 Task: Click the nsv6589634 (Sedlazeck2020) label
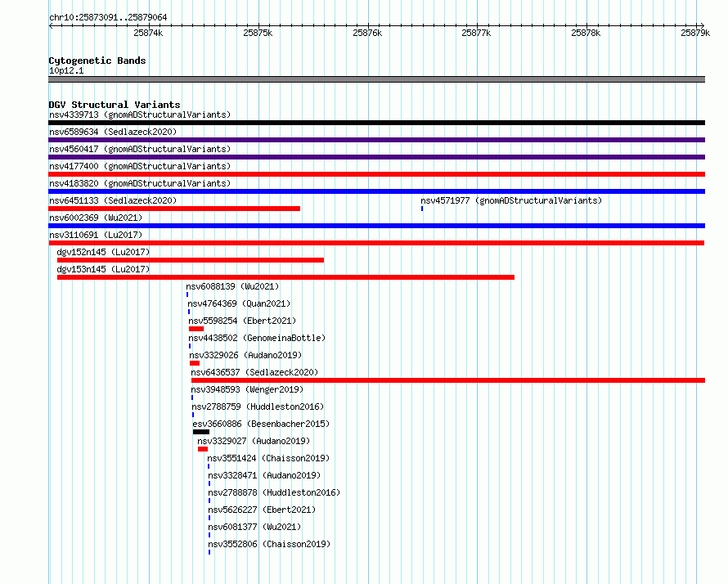click(113, 132)
